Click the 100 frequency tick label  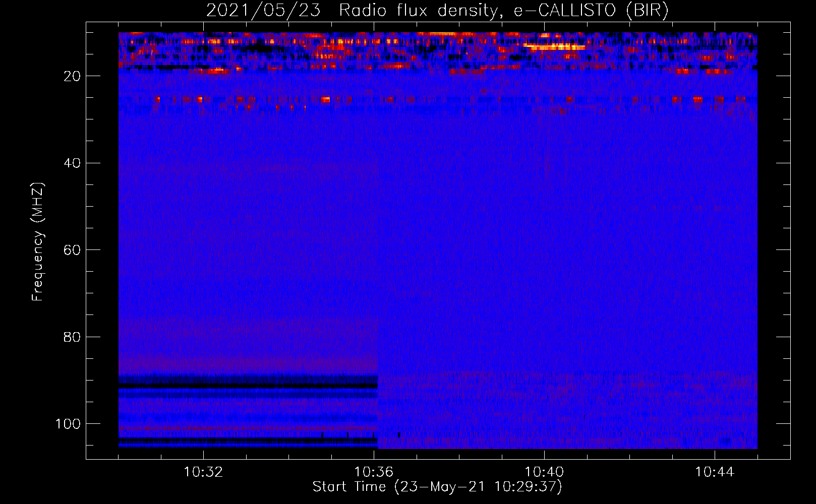68,424
